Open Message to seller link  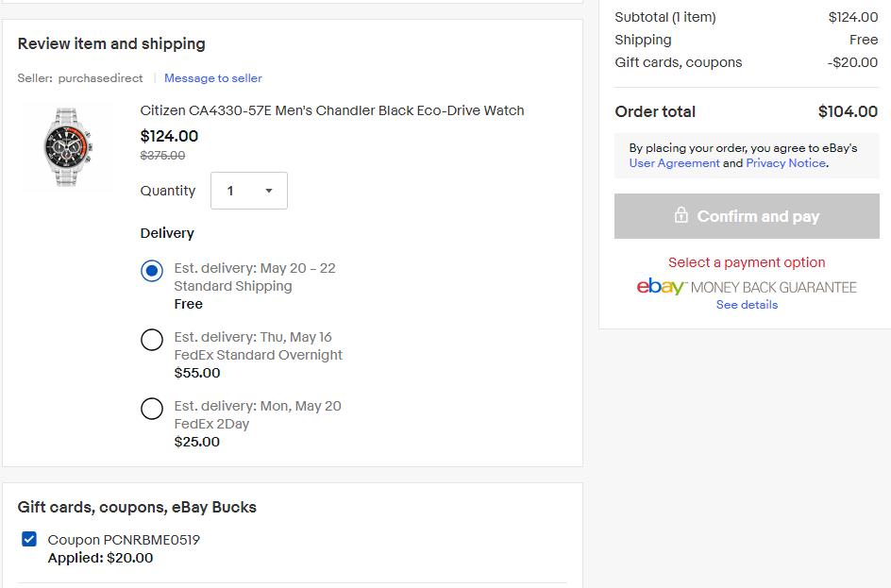pyautogui.click(x=213, y=78)
